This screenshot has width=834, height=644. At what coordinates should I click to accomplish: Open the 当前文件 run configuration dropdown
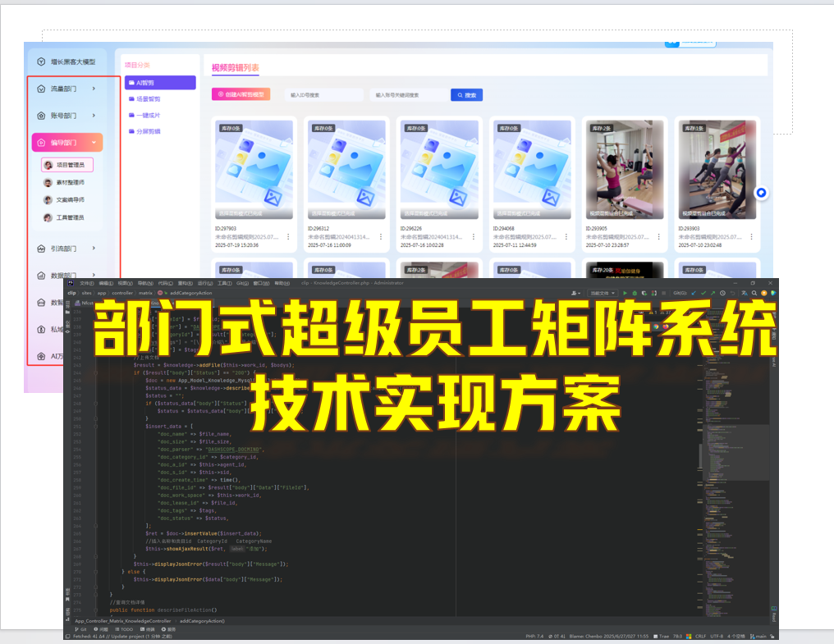tap(602, 293)
